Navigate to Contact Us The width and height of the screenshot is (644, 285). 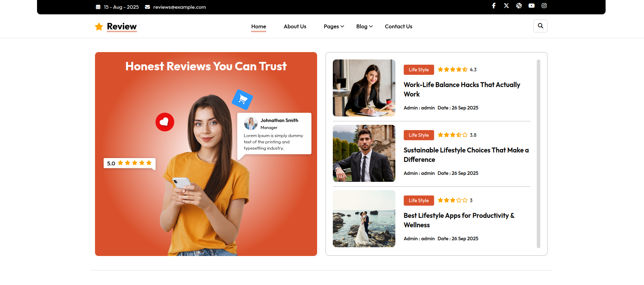398,27
